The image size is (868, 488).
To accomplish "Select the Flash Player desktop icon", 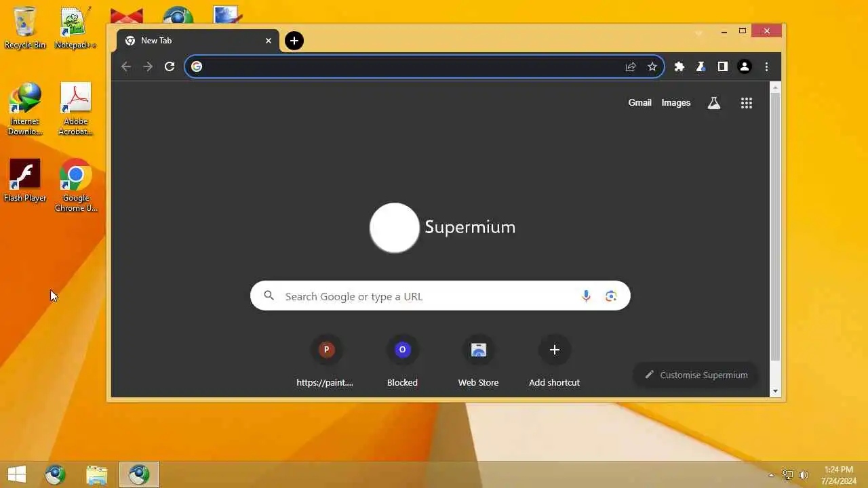I will click(x=25, y=180).
